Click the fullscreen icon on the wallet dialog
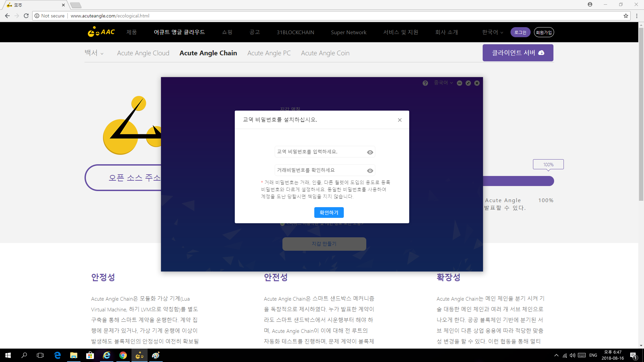Viewport: 644px width, 362px height. point(468,83)
